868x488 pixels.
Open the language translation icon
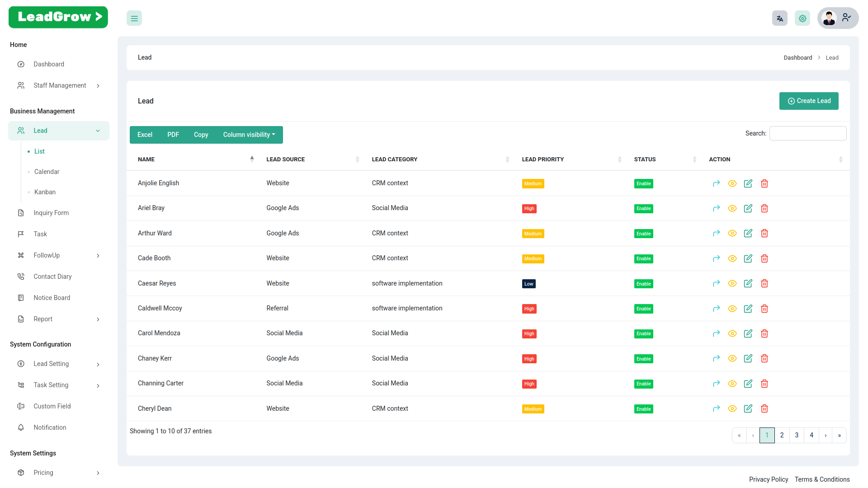(779, 19)
